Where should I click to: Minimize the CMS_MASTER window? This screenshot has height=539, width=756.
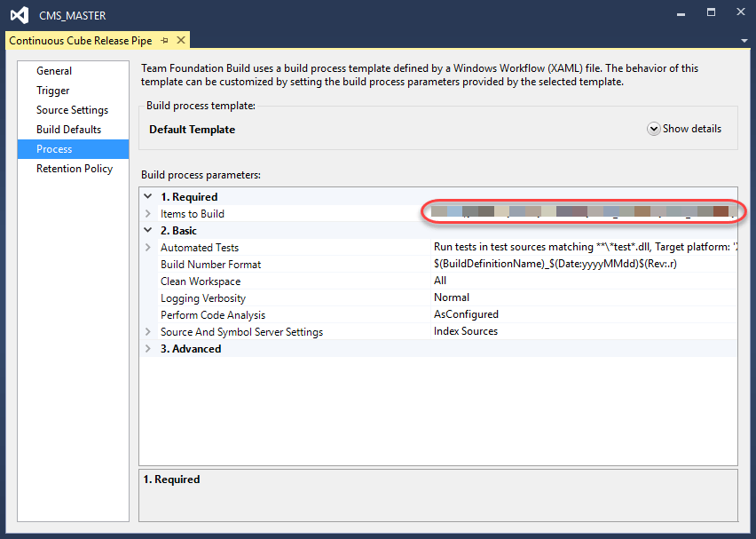tap(681, 13)
